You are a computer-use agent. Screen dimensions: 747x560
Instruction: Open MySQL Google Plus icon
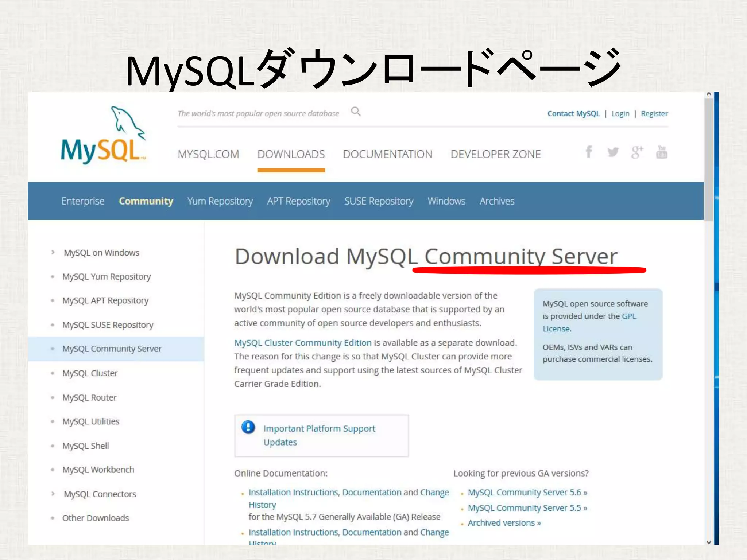[637, 152]
